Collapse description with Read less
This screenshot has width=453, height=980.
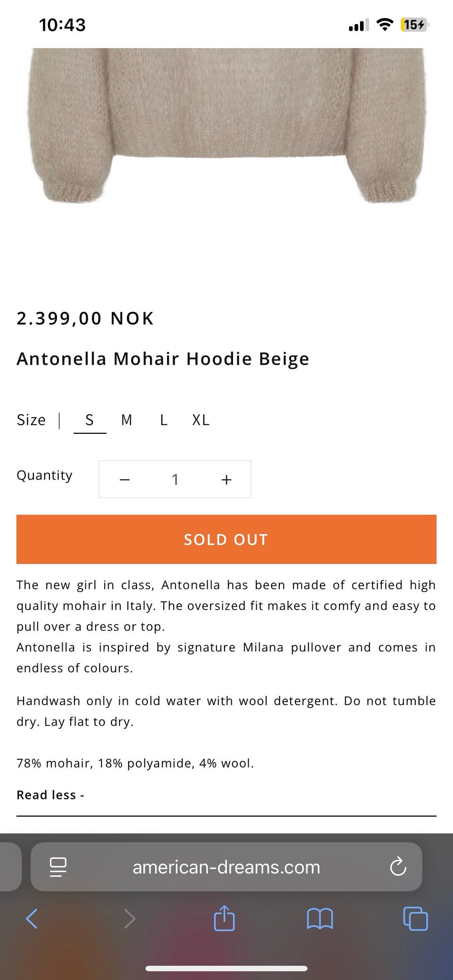pos(50,795)
